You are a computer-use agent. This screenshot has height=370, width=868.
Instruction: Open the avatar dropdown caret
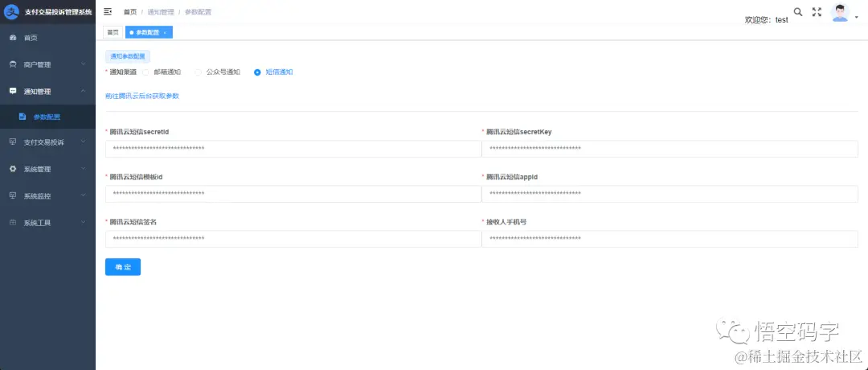(x=857, y=18)
